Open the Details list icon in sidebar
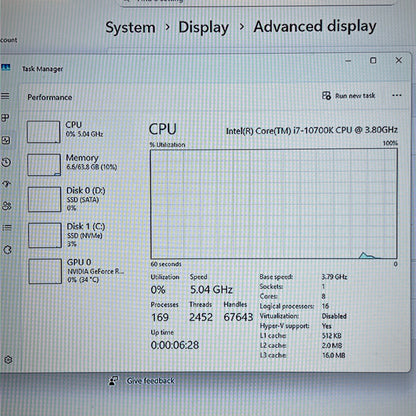The width and height of the screenshot is (416, 416). point(7,228)
